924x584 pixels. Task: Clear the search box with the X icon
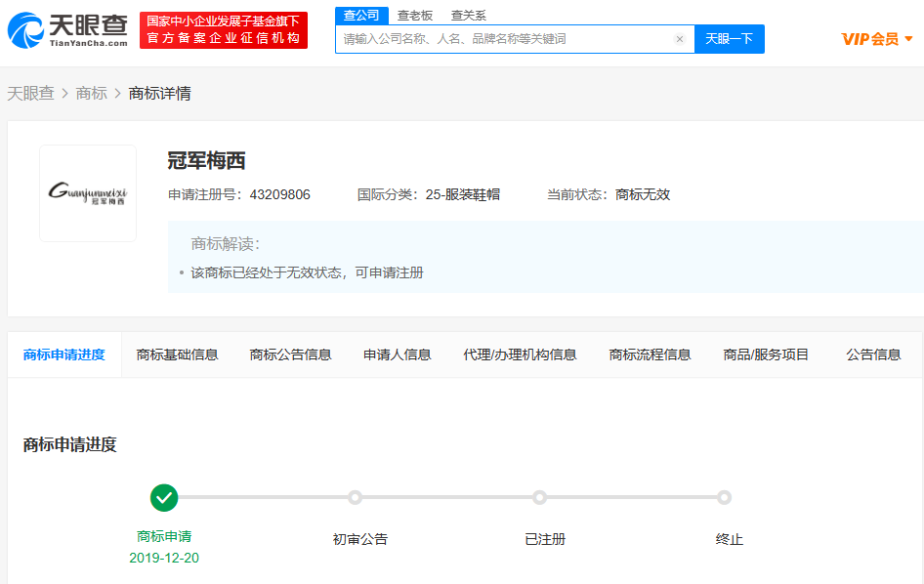click(680, 39)
